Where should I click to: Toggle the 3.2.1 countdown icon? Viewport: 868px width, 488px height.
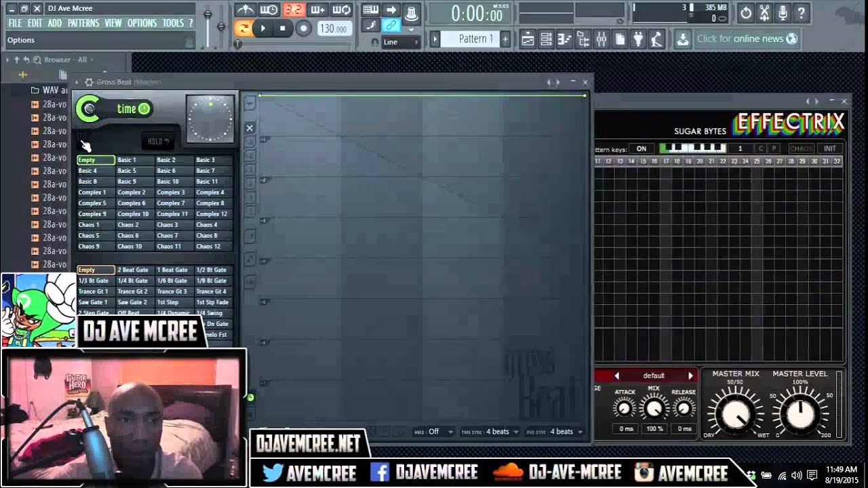pyautogui.click(x=294, y=9)
